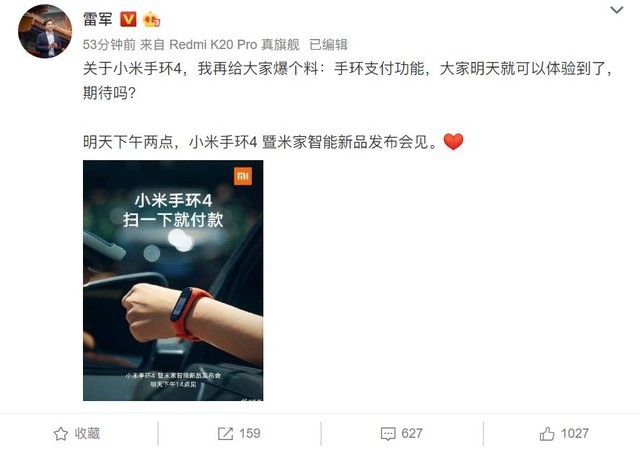Open the 53分钟前 timestamp link
This screenshot has height=453, width=640.
tap(109, 44)
